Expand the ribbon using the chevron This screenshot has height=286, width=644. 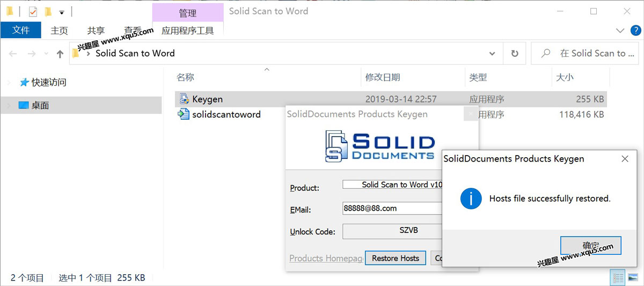click(620, 31)
